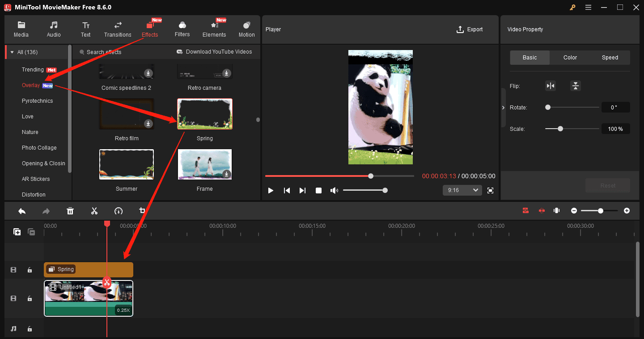Toggle horizontal flip in Video Property
The image size is (644, 339).
tap(550, 85)
